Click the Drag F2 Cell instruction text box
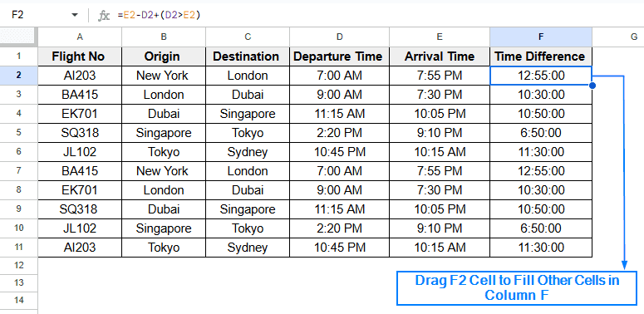 (x=517, y=288)
